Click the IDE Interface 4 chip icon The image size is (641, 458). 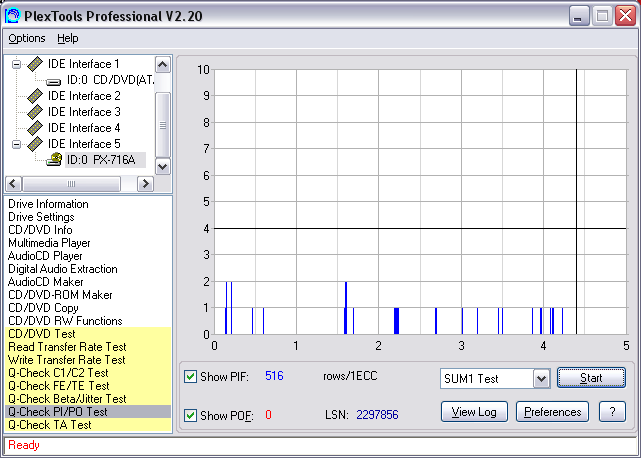pyautogui.click(x=35, y=128)
